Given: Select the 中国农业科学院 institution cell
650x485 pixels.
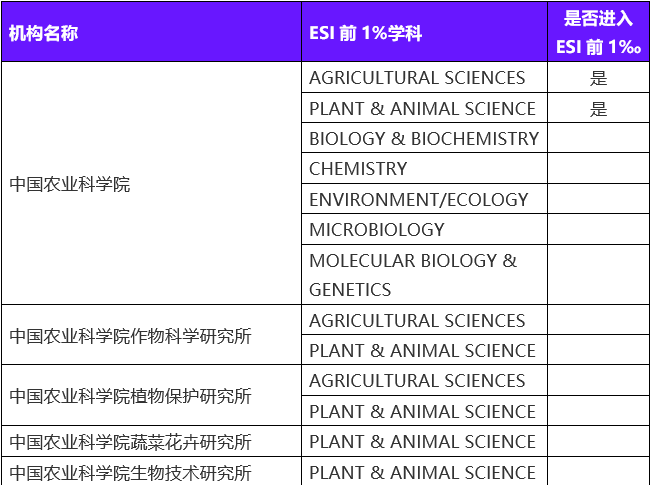Looking at the screenshot, I should 70,184.
